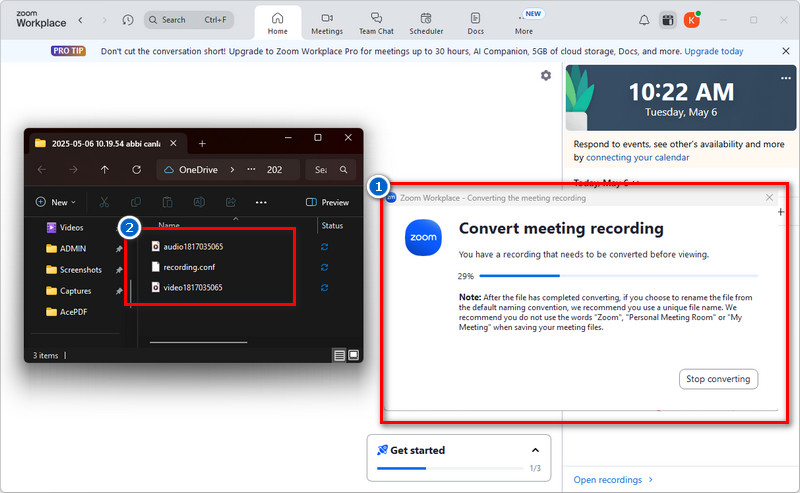
Task: Click the history clock icon near search
Action: pos(127,20)
